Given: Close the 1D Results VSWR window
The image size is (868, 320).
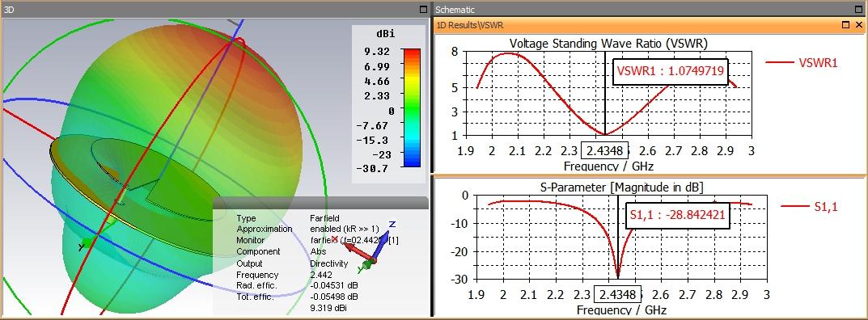Looking at the screenshot, I should [859, 25].
